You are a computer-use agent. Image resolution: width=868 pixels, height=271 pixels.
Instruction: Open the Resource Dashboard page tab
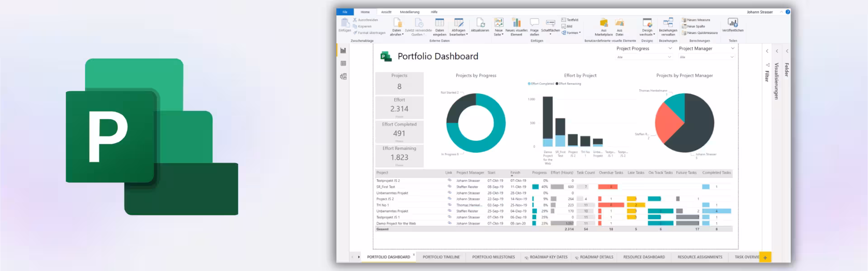pyautogui.click(x=644, y=257)
